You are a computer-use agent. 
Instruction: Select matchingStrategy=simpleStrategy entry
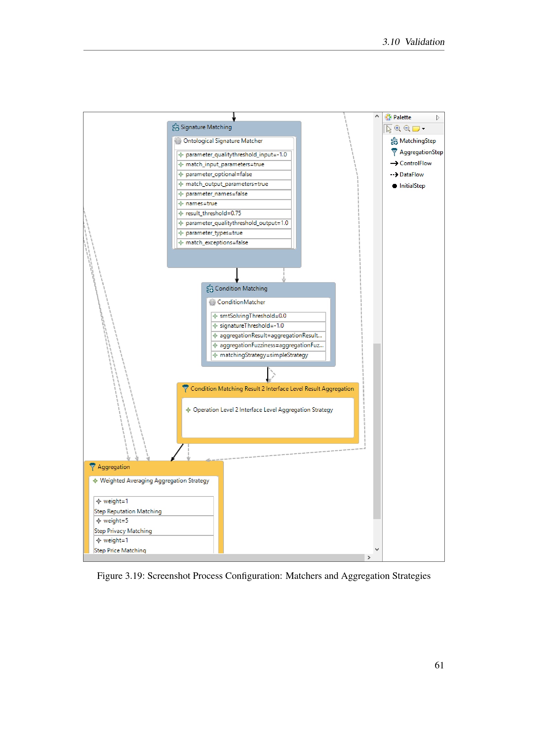tap(268, 355)
